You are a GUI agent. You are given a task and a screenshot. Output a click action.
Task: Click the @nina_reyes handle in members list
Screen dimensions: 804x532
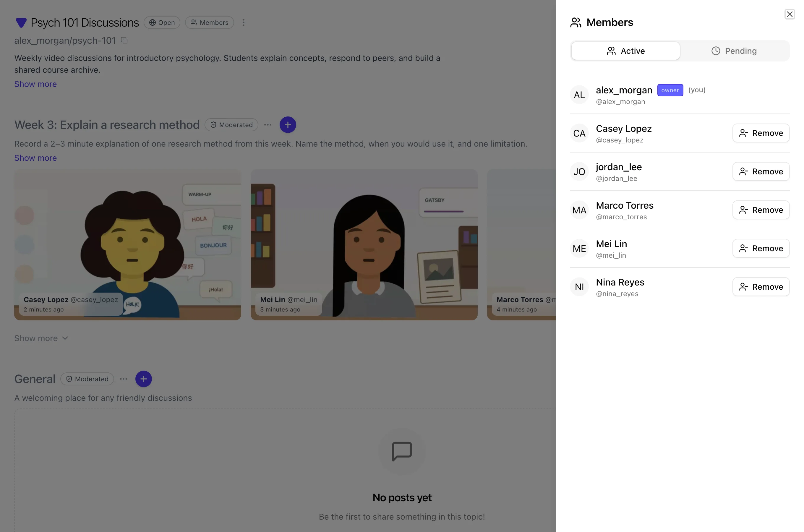pos(617,294)
